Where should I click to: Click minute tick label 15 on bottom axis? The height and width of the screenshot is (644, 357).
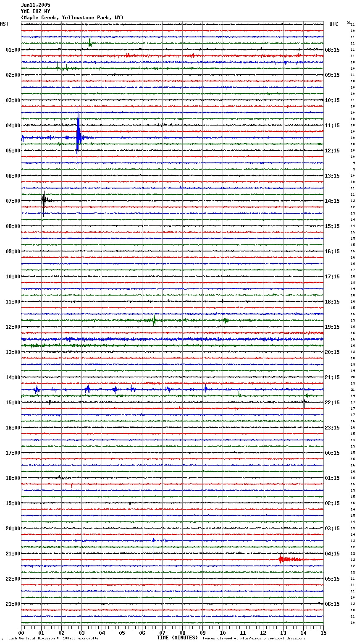point(323,632)
